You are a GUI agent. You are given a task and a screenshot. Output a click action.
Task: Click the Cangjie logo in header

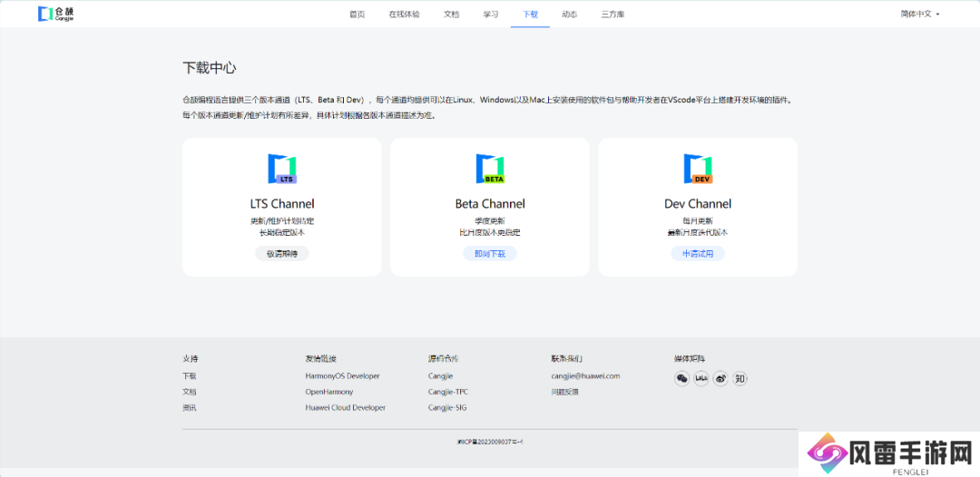coord(56,14)
